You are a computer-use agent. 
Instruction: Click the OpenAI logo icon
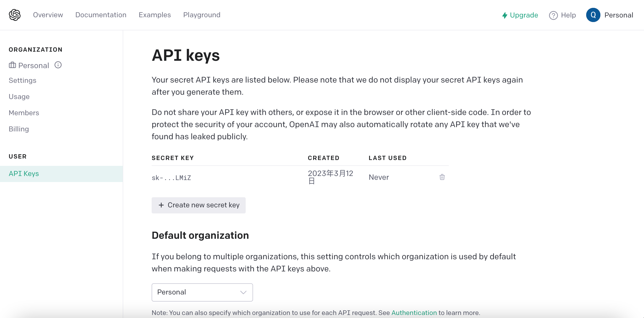(15, 15)
